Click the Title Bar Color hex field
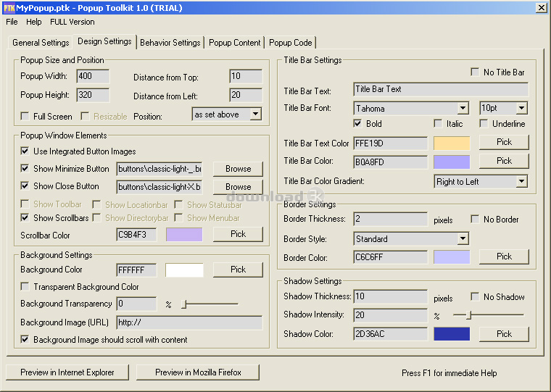 (390, 162)
